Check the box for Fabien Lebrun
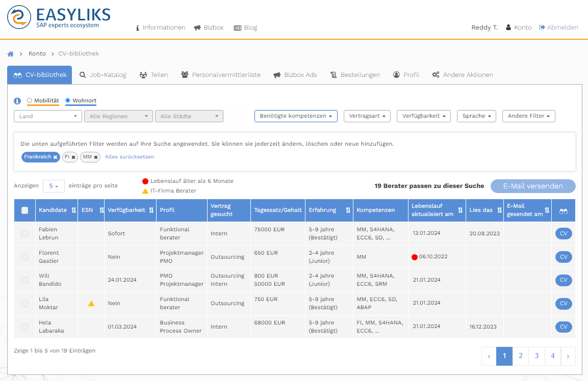The height and width of the screenshot is (381, 588). point(25,234)
